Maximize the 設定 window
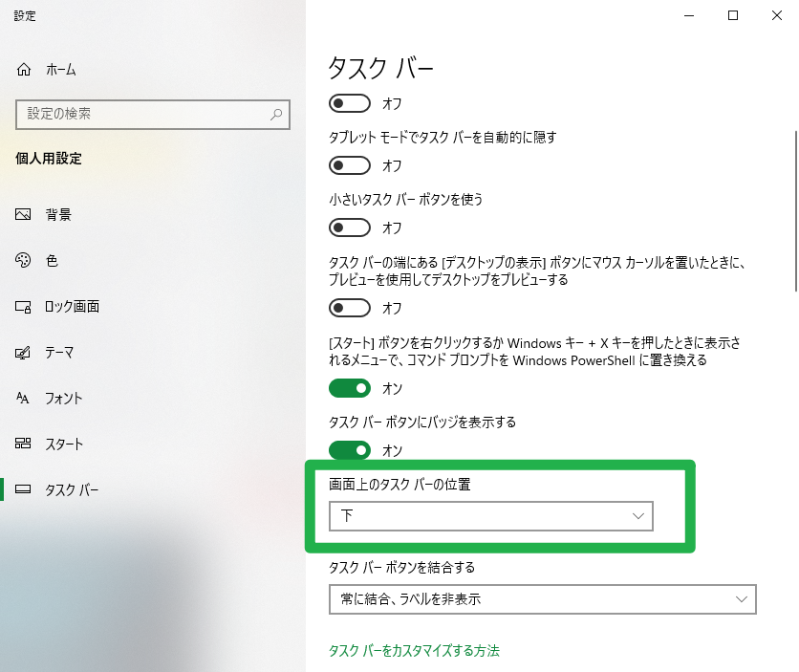The height and width of the screenshot is (672, 799). point(733,16)
